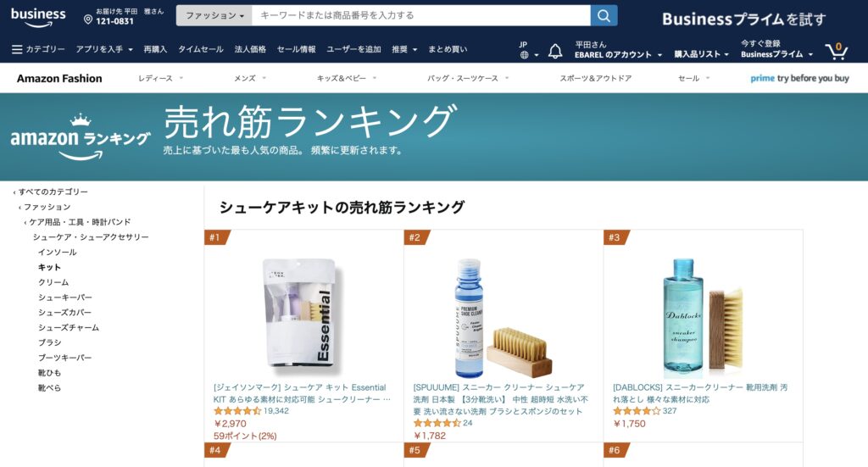Open the タイムセール menu item
868x467 pixels.
[x=200, y=49]
